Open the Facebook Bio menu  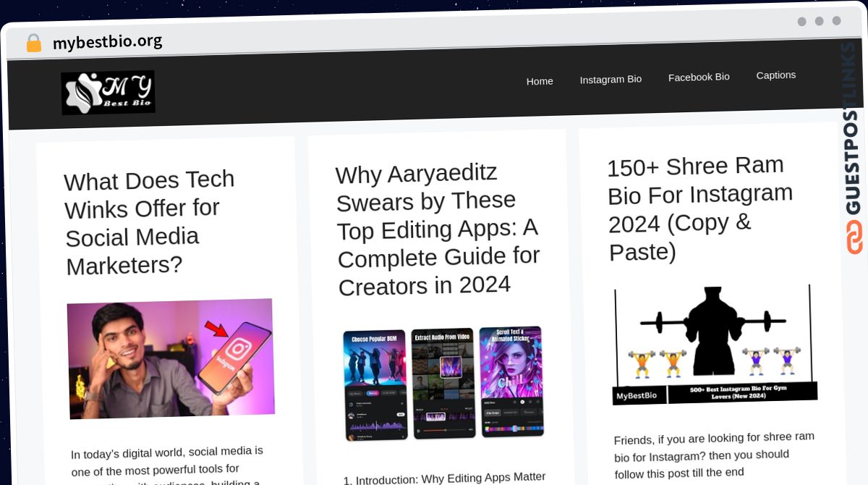(x=699, y=77)
